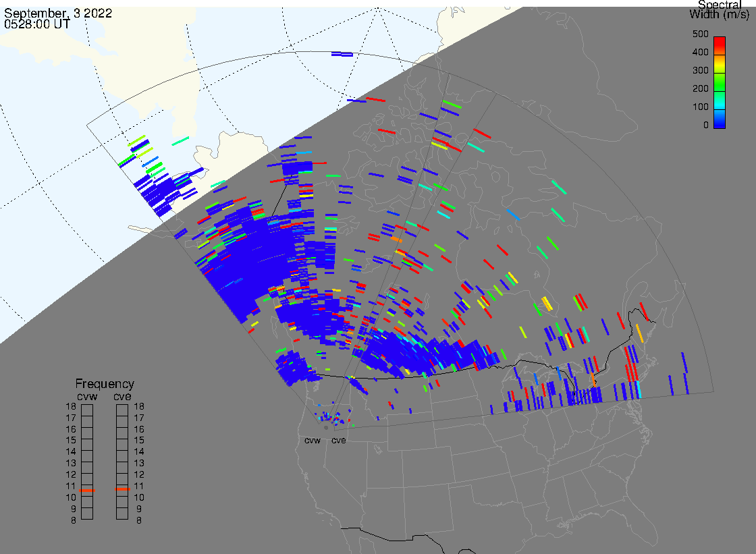This screenshot has height=554, width=756.
Task: Click the time label '0528:00 UT'
Action: 37,24
